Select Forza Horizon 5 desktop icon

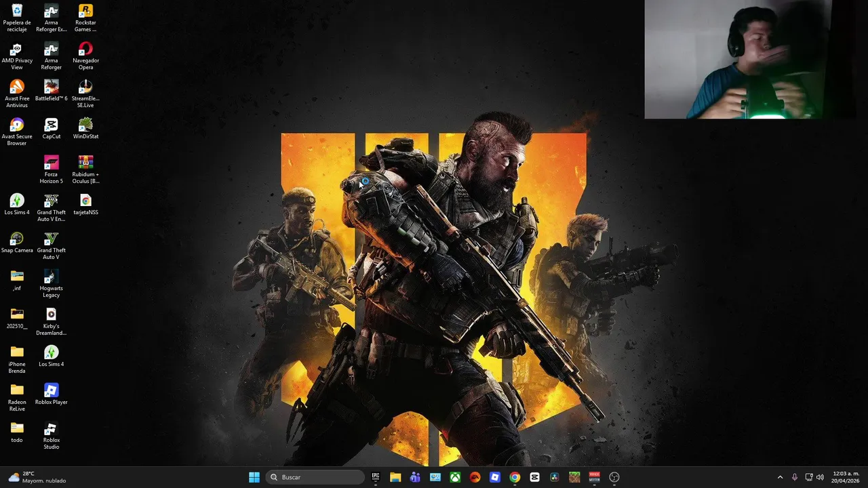point(51,169)
